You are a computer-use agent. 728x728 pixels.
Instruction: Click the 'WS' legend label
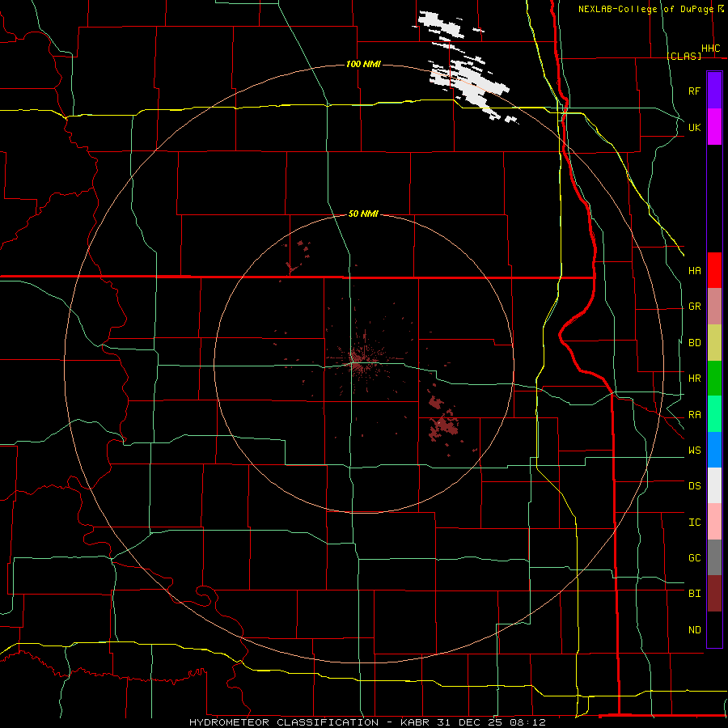tap(694, 451)
